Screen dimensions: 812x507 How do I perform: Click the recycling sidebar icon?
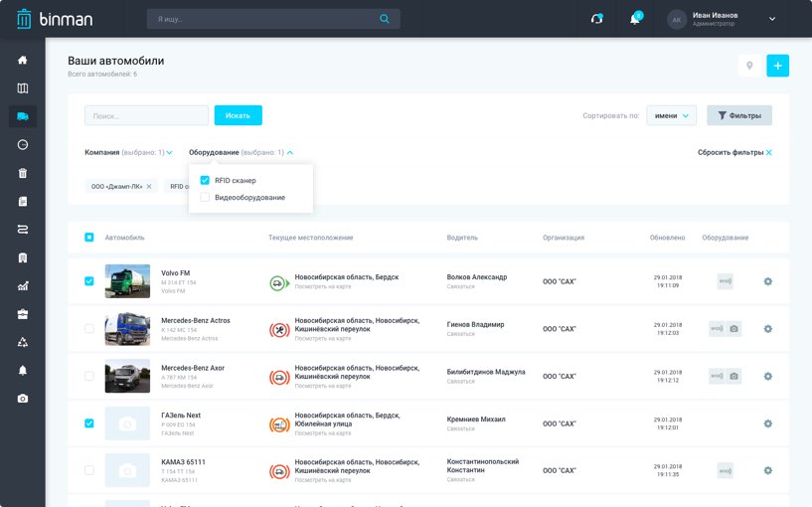22,343
